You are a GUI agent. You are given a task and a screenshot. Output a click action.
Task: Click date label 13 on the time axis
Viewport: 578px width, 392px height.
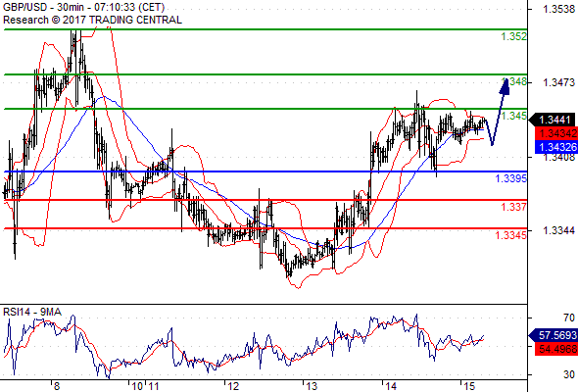click(x=312, y=386)
